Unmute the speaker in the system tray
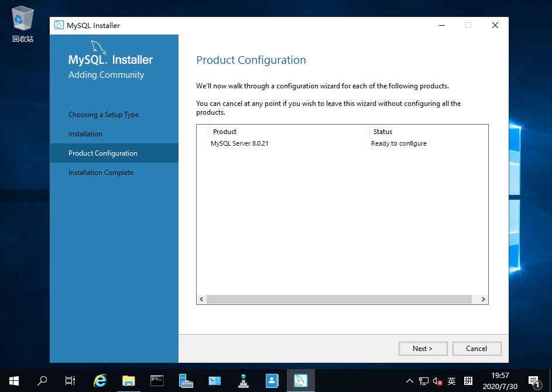The height and width of the screenshot is (392, 552). coord(436,380)
